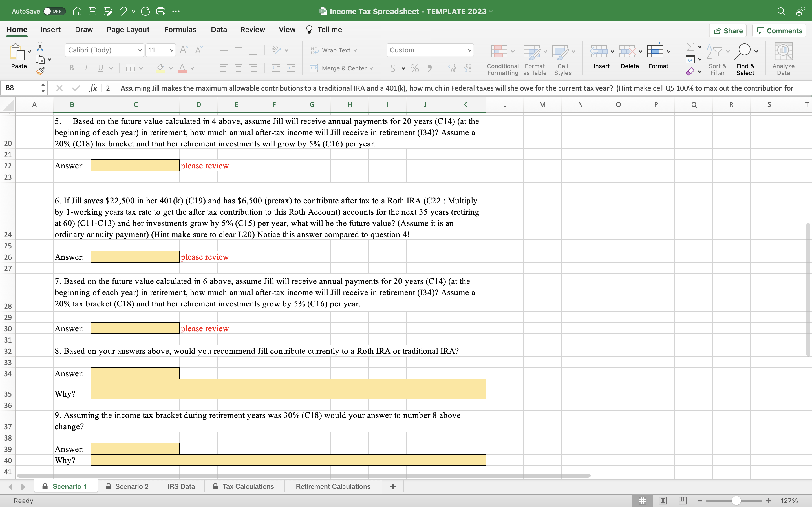The image size is (812, 507).
Task: Open the Tax Calculations sheet
Action: click(x=248, y=486)
